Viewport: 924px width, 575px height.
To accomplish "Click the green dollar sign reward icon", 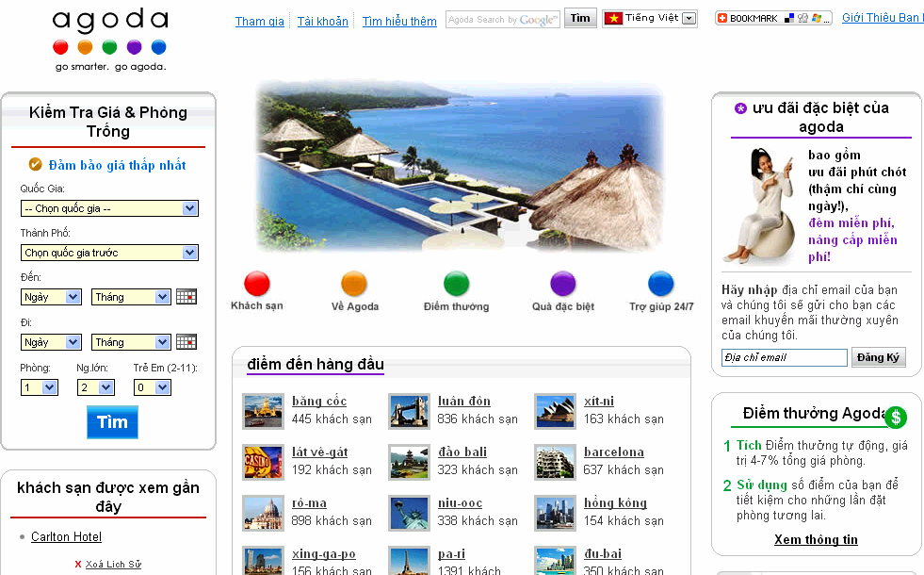I will pyautogui.click(x=896, y=417).
